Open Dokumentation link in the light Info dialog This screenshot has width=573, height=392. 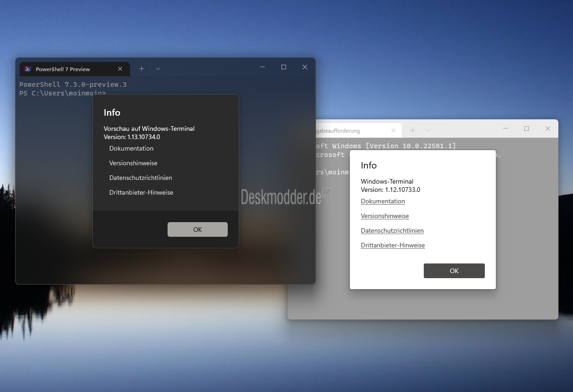click(x=383, y=201)
